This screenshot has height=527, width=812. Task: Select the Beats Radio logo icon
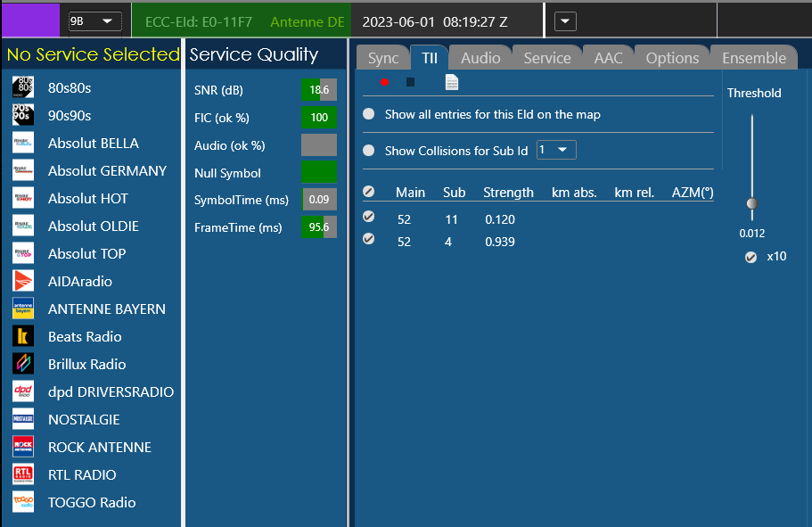[23, 336]
